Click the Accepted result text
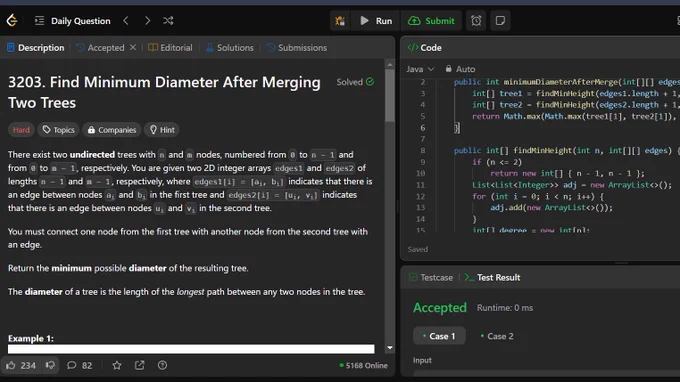Image resolution: width=680 pixels, height=382 pixels. (x=440, y=307)
